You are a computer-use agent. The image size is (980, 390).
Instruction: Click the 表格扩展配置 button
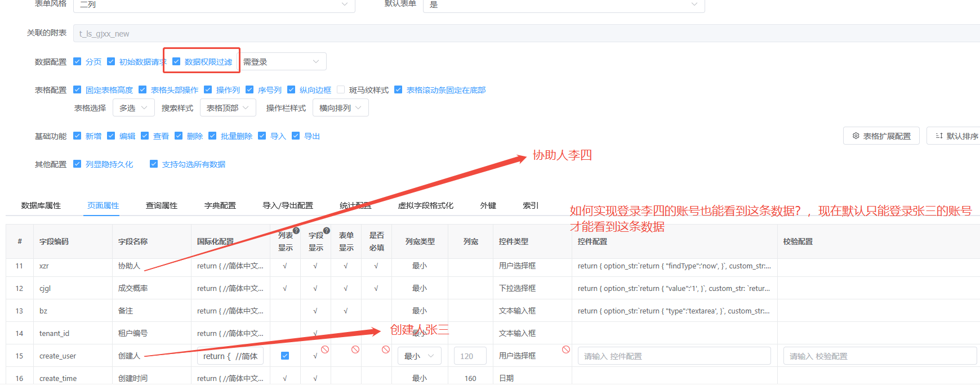click(x=881, y=136)
